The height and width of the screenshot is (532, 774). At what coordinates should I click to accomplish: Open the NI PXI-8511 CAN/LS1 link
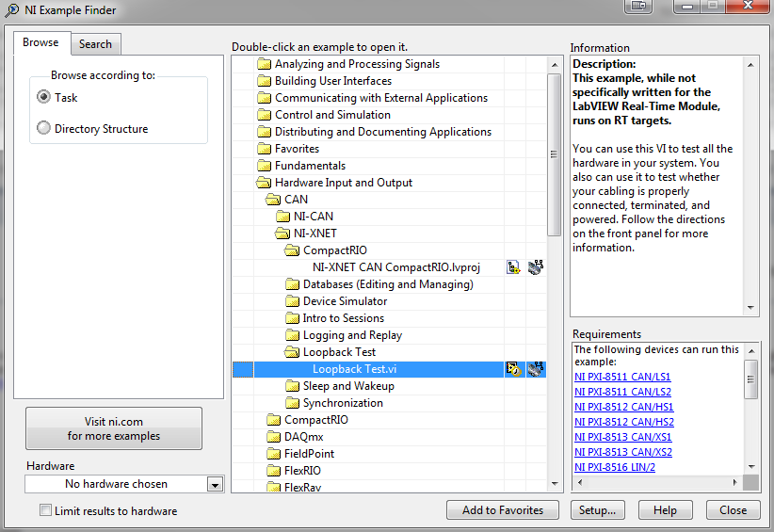622,377
